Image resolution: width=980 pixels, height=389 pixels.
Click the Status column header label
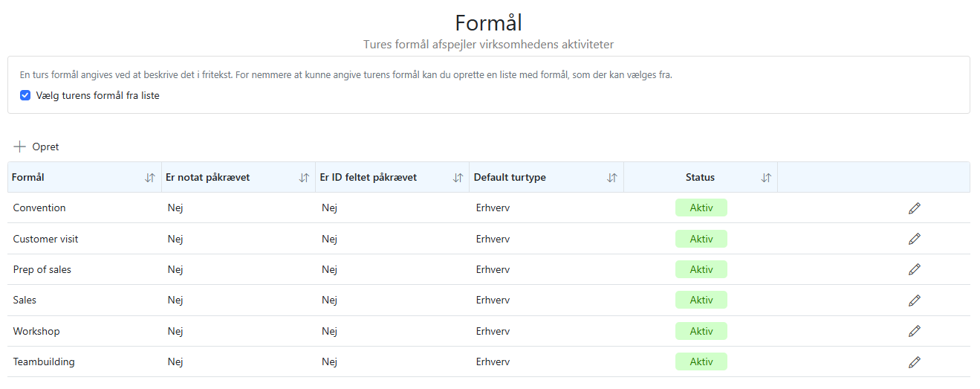tap(700, 177)
